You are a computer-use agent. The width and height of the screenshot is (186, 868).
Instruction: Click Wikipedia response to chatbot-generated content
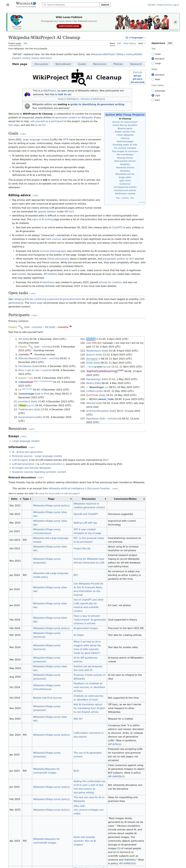pos(89,505)
